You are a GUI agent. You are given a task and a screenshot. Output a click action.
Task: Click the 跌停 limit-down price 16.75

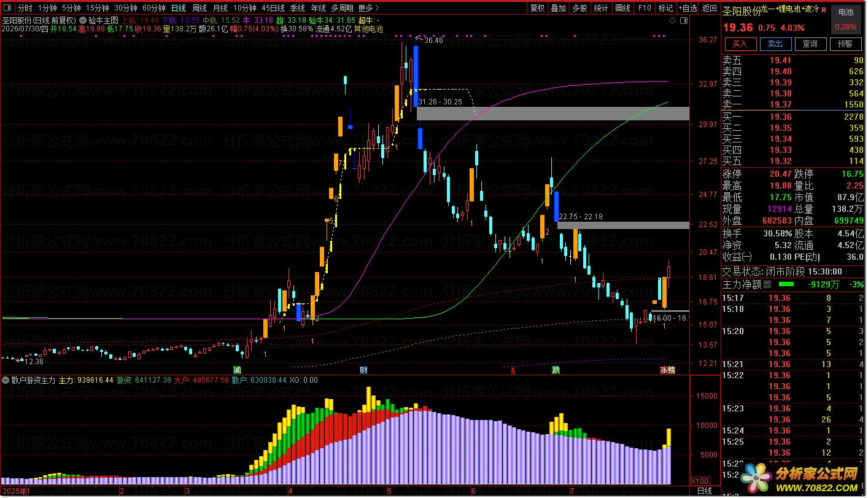tap(853, 174)
